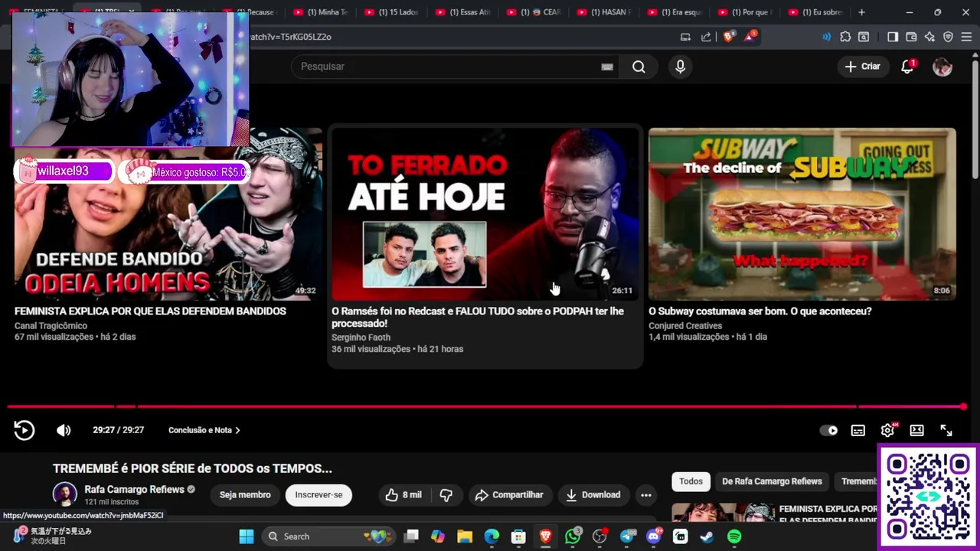Open the Windows Start menu
The image size is (980, 551).
[x=247, y=536]
